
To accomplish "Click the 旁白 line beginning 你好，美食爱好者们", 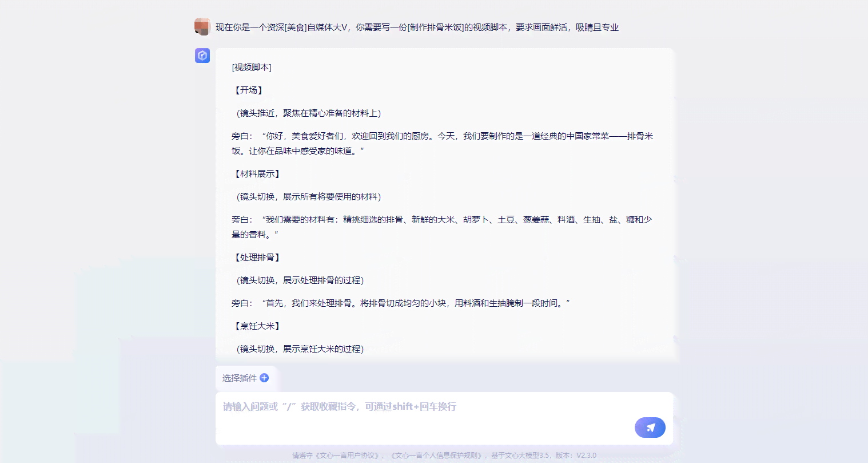I will click(x=442, y=144).
